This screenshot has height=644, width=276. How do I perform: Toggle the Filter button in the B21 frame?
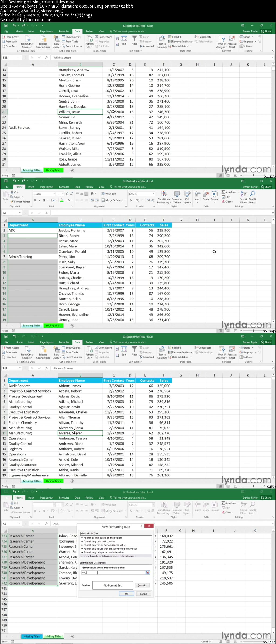(134, 40)
